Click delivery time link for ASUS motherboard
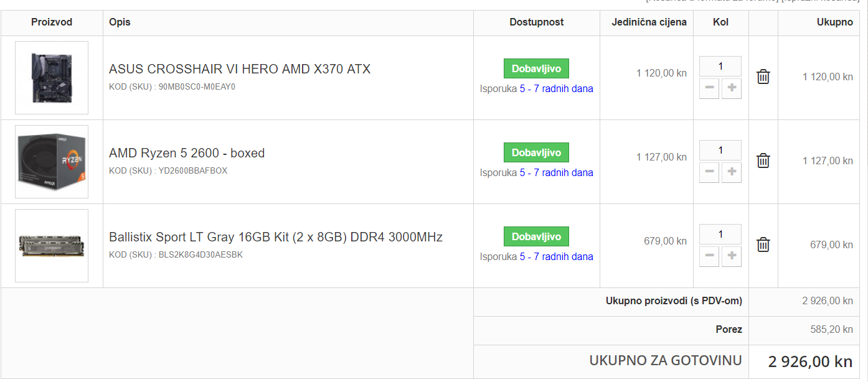Image resolution: width=868 pixels, height=382 pixels. coord(556,89)
